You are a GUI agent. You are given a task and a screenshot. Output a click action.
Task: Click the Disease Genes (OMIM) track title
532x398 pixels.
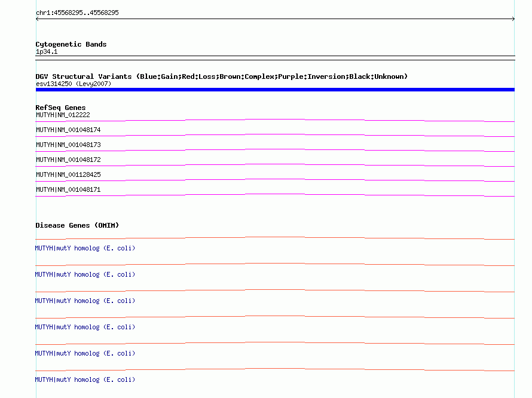point(77,225)
